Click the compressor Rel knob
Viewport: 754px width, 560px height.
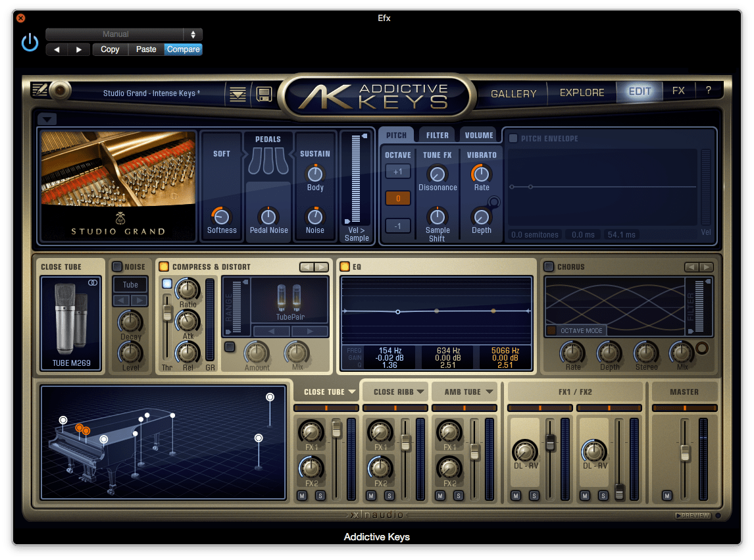pyautogui.click(x=187, y=353)
